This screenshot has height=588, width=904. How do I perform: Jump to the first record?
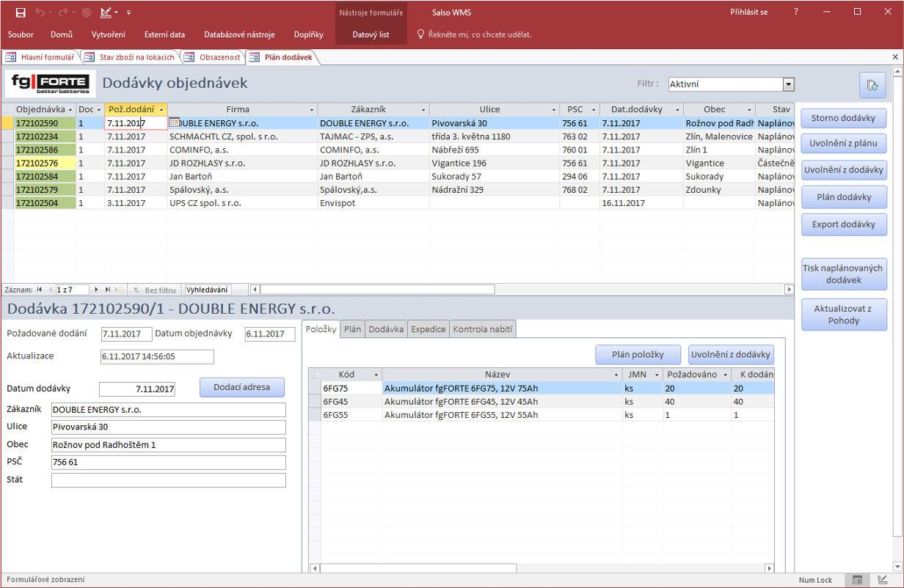[40, 290]
